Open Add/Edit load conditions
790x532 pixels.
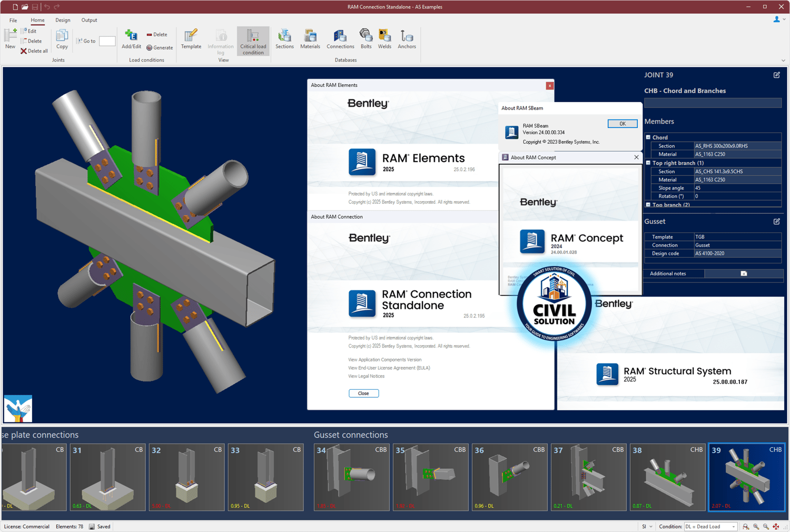[131, 39]
